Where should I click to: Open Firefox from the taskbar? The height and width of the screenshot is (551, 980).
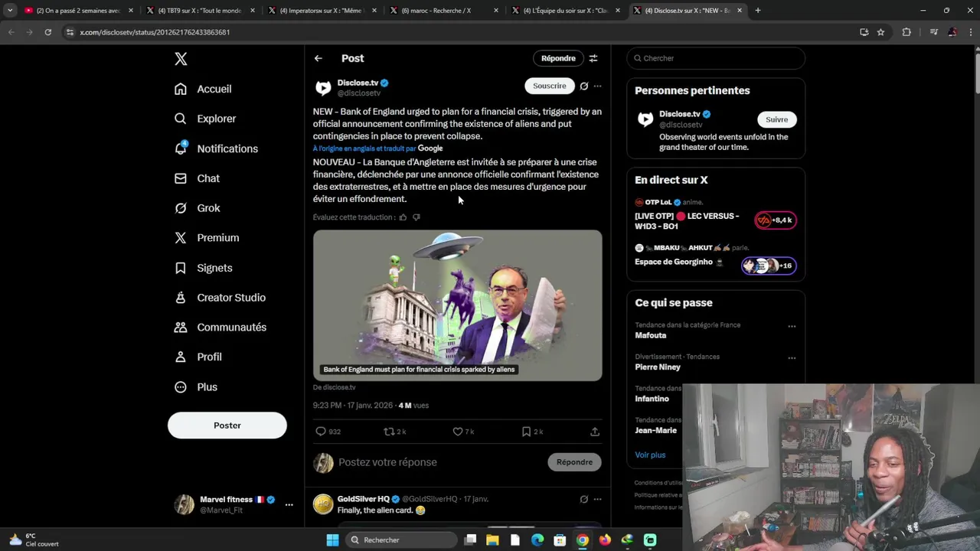coord(605,540)
